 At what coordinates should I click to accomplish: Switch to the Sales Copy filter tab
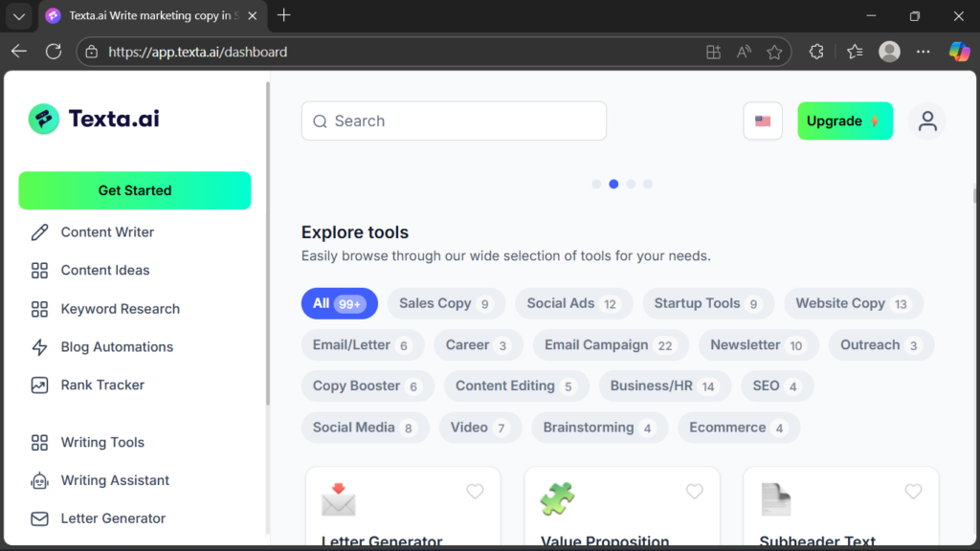pos(446,303)
